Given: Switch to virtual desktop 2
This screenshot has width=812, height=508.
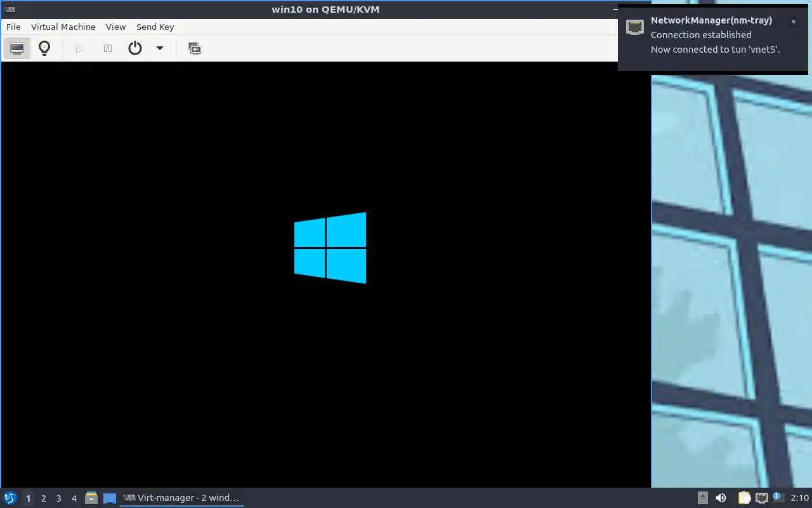Looking at the screenshot, I should [43, 498].
